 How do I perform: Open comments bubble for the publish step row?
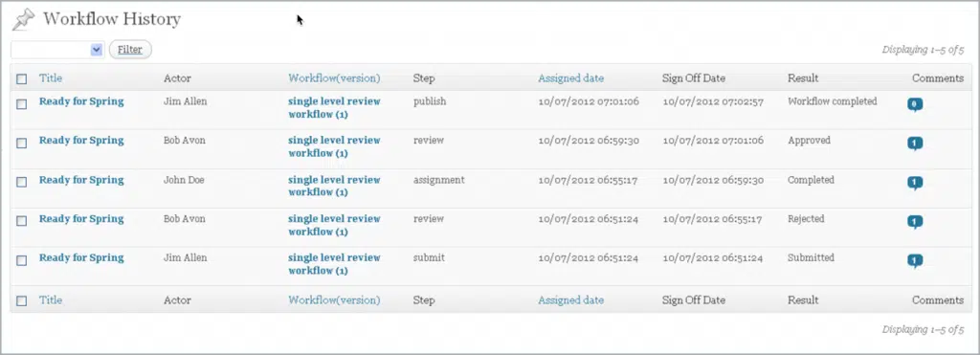click(915, 105)
